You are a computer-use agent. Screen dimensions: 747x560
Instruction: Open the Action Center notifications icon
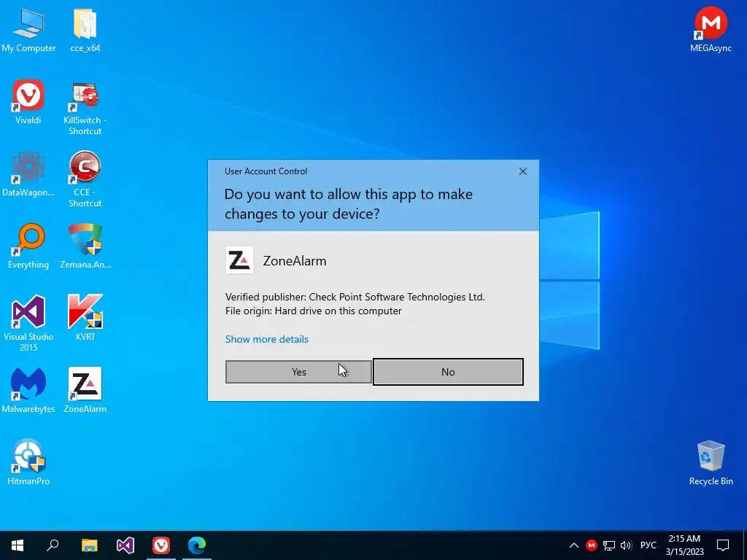tap(723, 545)
